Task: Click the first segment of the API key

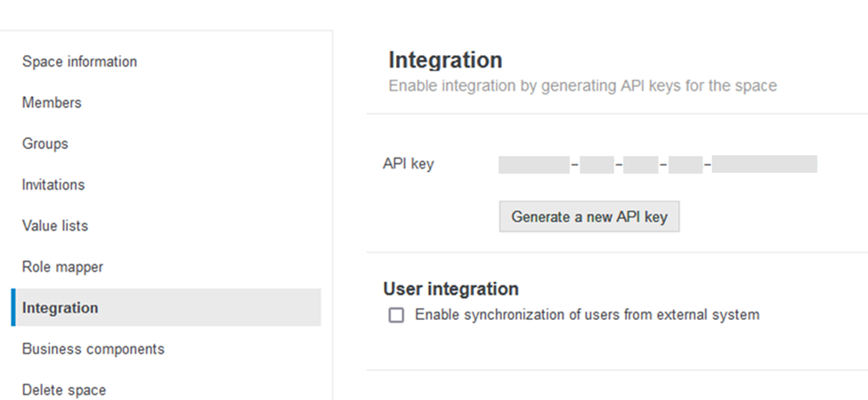Action: [533, 164]
